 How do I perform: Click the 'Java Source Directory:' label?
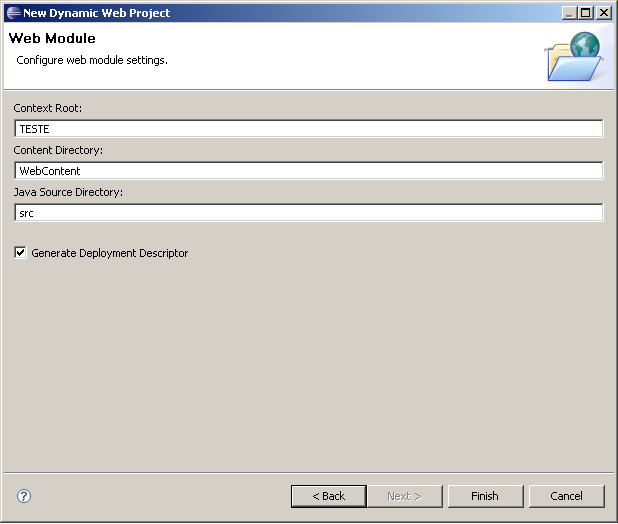pos(68,192)
